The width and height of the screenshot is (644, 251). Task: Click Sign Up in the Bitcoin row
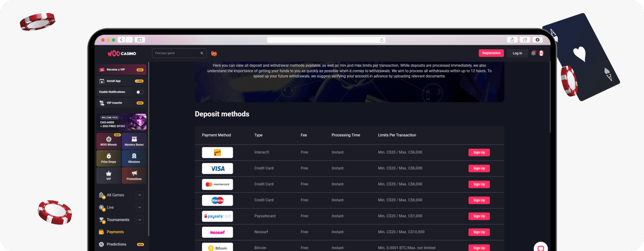(479, 248)
